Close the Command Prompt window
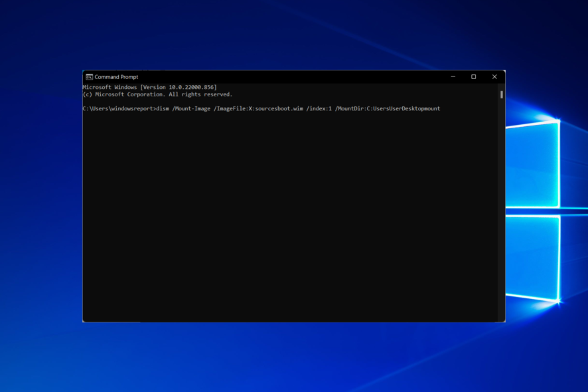588x392 pixels. 494,76
